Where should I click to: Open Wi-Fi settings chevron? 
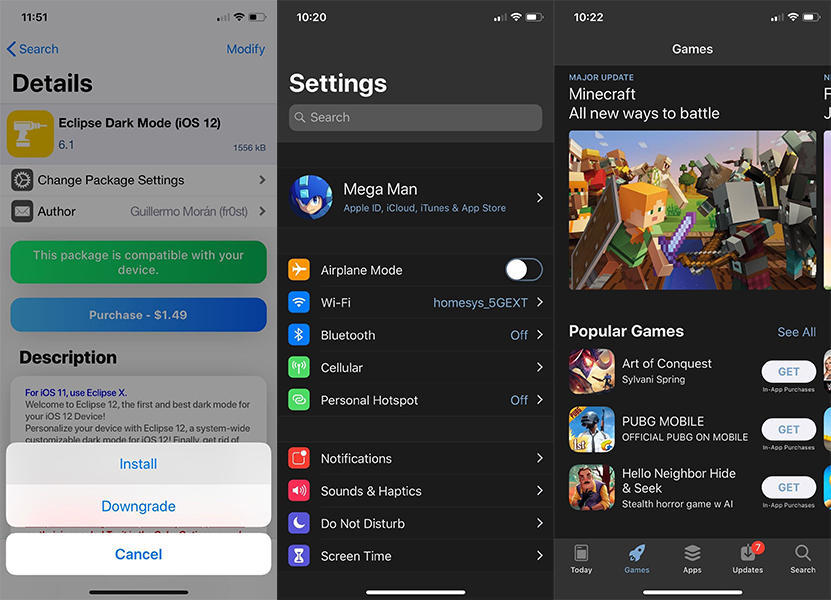540,302
